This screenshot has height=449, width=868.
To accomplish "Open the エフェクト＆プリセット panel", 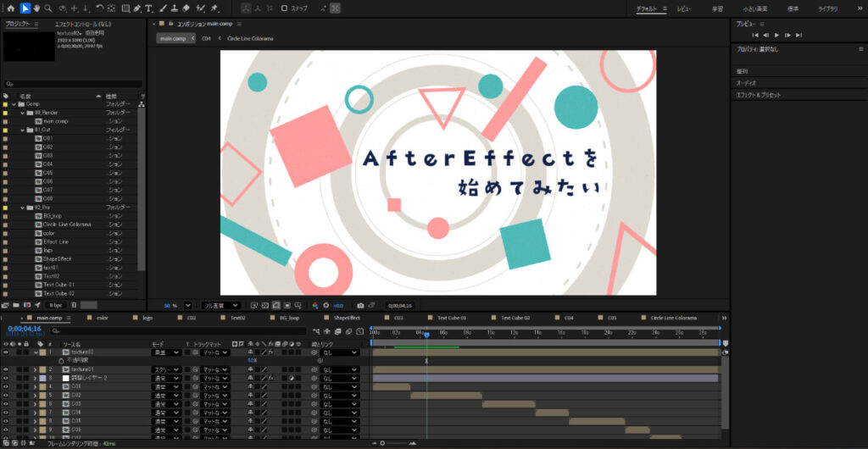I will 759,95.
